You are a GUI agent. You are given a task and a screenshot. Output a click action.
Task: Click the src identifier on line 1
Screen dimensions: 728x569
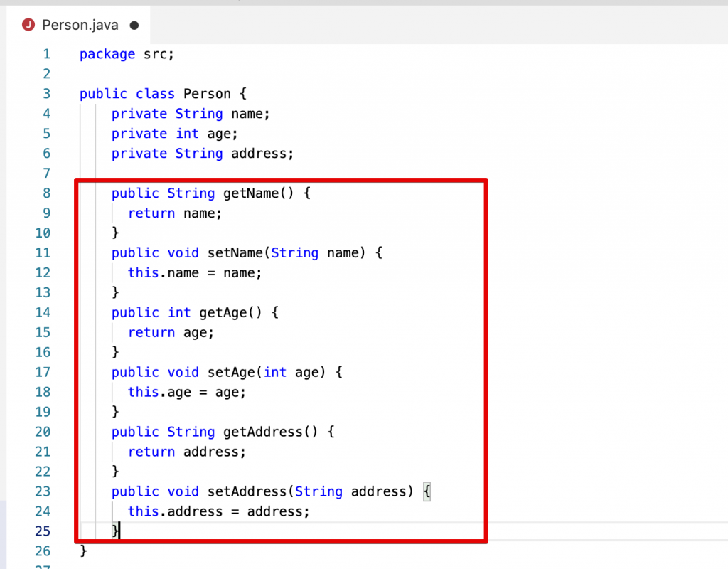tap(155, 54)
